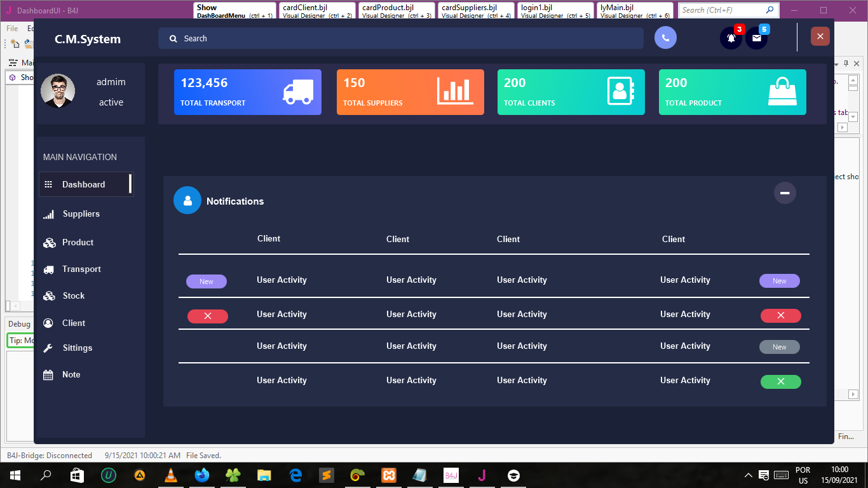Image resolution: width=868 pixels, height=488 pixels.
Task: Click the B4J-Bridge: Disconnected status text
Action: pyautogui.click(x=50, y=456)
